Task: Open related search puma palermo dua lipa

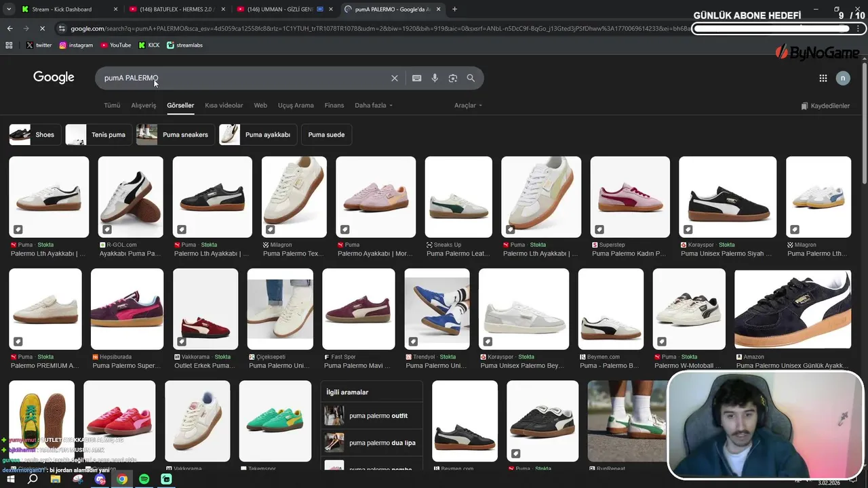Action: tap(372, 443)
